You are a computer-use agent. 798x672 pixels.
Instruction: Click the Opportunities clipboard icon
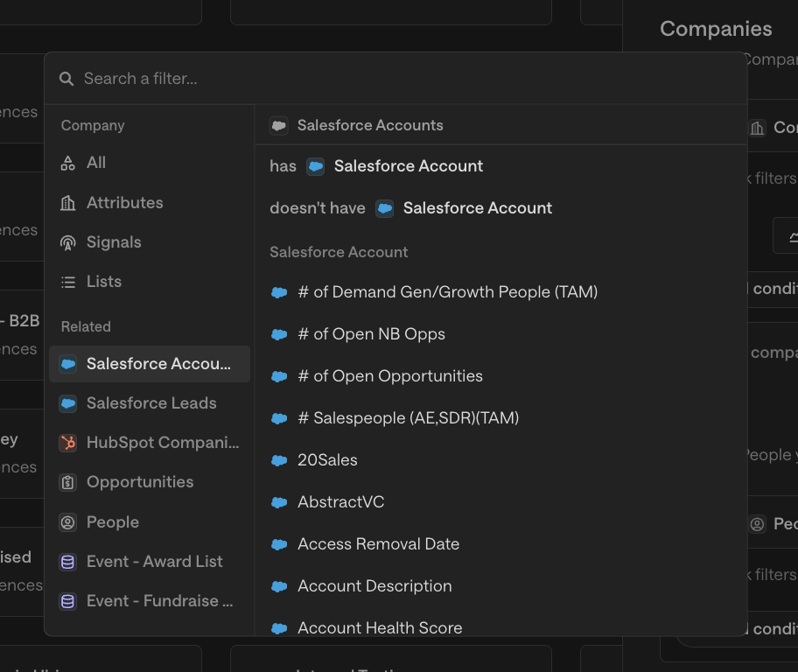click(67, 483)
